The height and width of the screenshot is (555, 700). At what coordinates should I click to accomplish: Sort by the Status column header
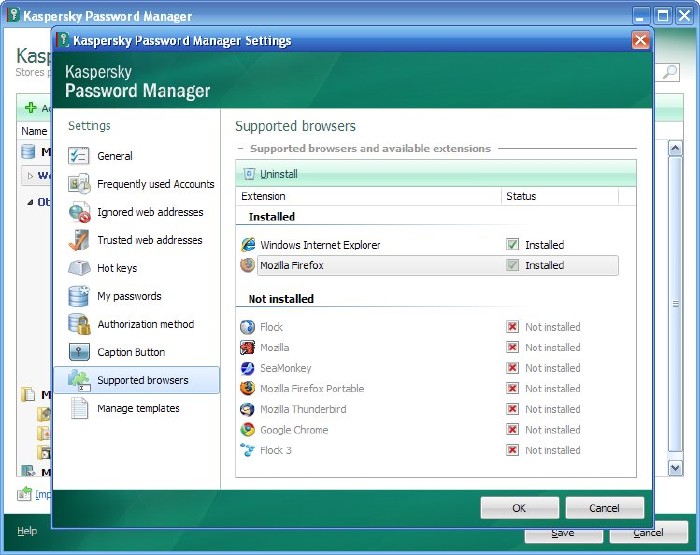pyautogui.click(x=560, y=196)
